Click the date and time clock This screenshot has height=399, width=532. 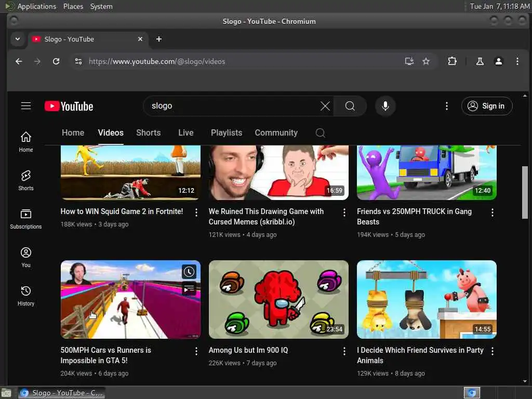click(499, 6)
